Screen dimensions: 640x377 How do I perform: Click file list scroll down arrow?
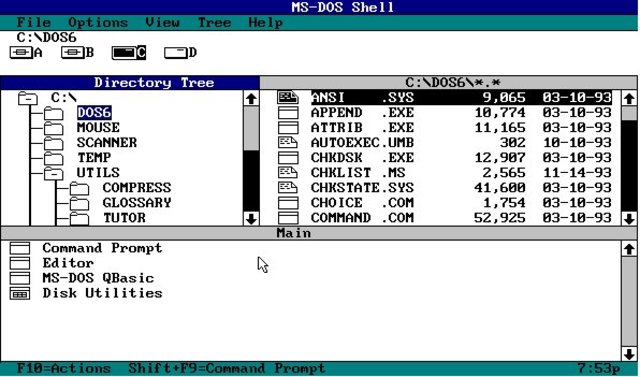pyautogui.click(x=629, y=219)
